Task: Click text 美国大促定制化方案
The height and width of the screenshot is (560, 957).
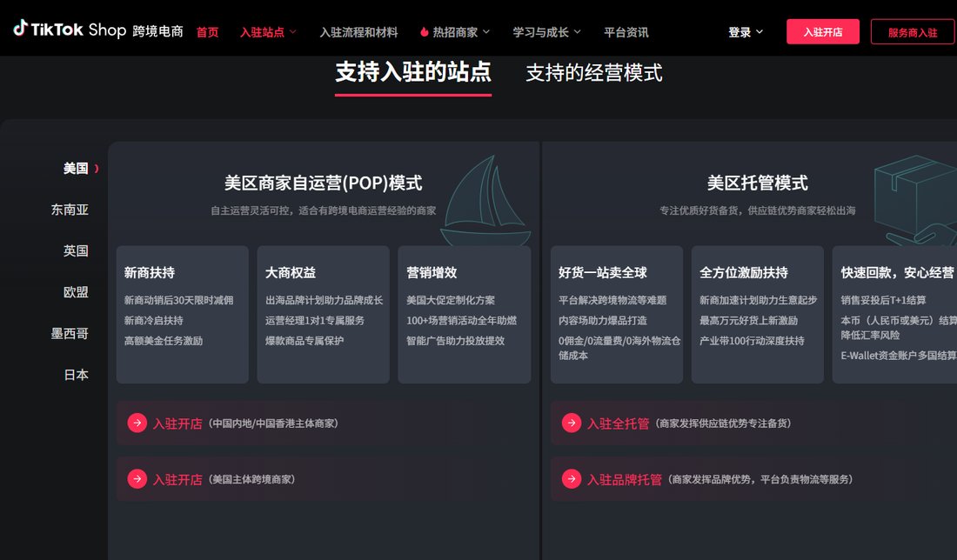Action: 451,299
